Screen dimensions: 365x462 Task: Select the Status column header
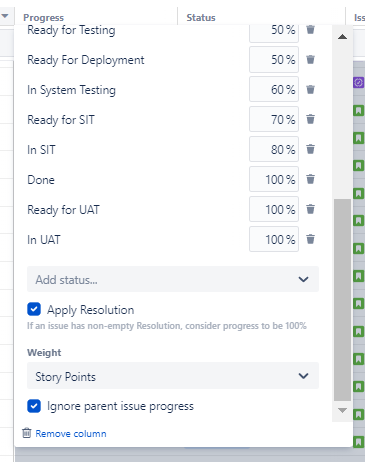point(201,17)
